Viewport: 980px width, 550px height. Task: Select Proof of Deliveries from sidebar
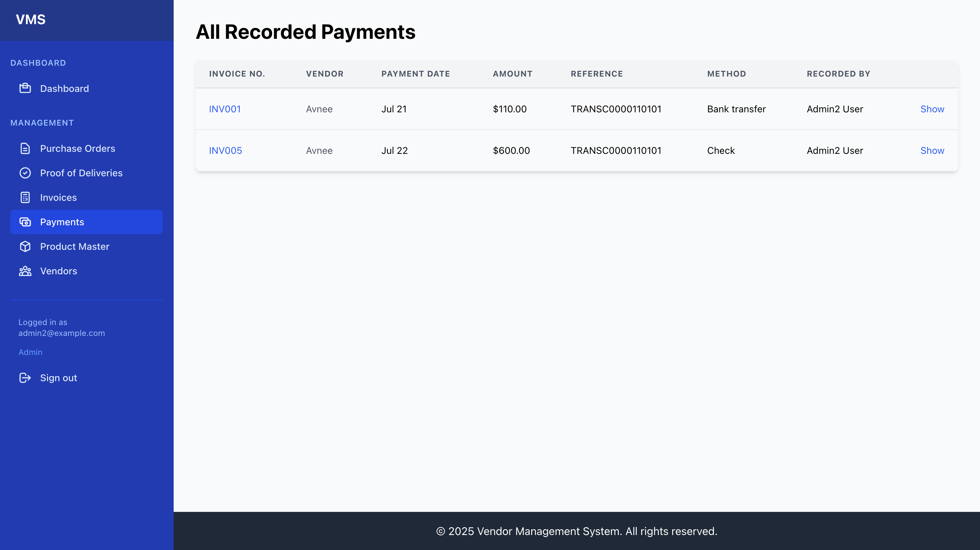pyautogui.click(x=81, y=173)
